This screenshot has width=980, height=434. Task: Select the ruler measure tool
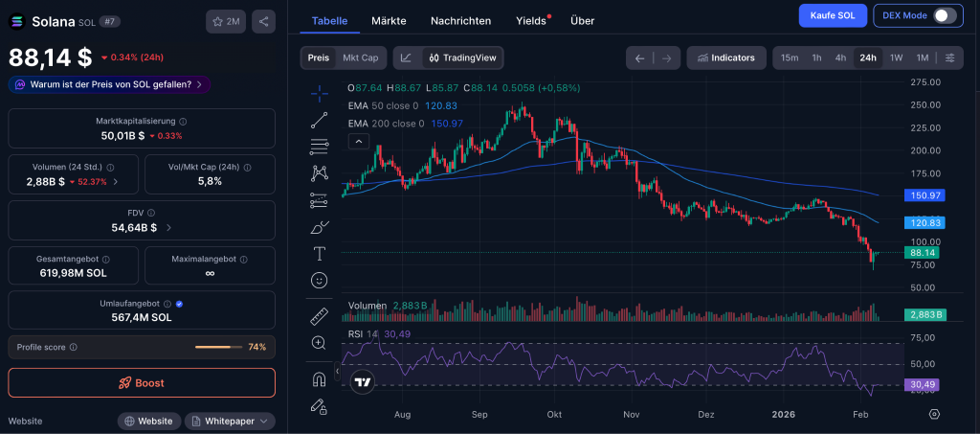pos(320,316)
